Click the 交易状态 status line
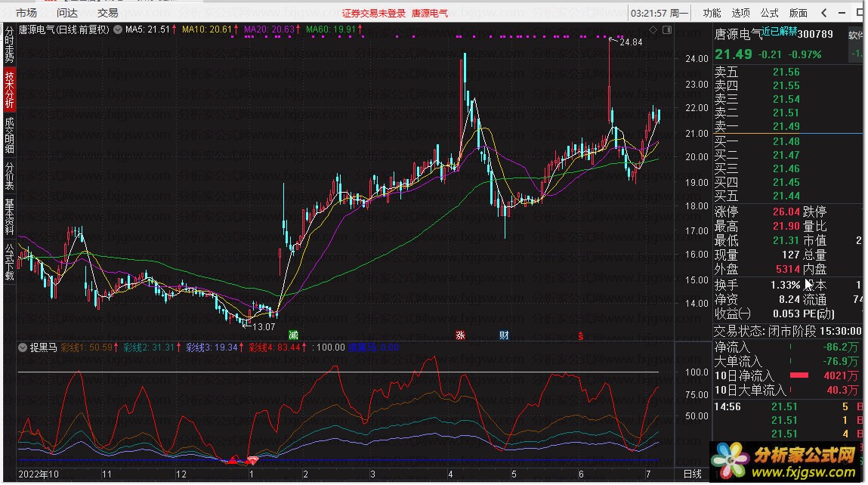 click(x=788, y=331)
